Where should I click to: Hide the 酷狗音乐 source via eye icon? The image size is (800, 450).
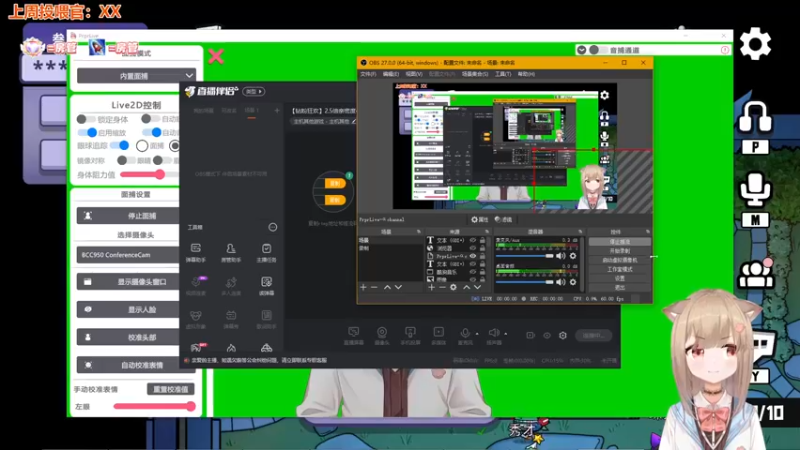pos(473,272)
